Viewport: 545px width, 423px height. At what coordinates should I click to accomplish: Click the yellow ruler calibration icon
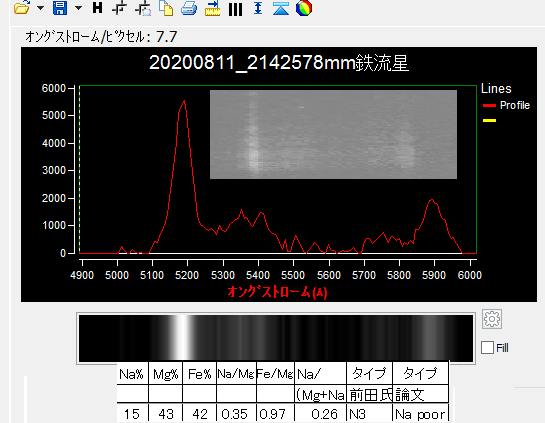coord(212,8)
